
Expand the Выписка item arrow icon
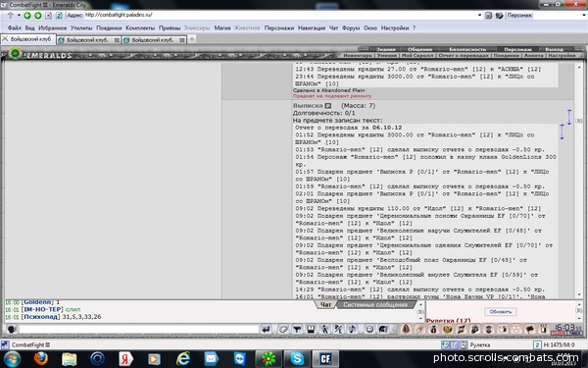tap(327, 106)
